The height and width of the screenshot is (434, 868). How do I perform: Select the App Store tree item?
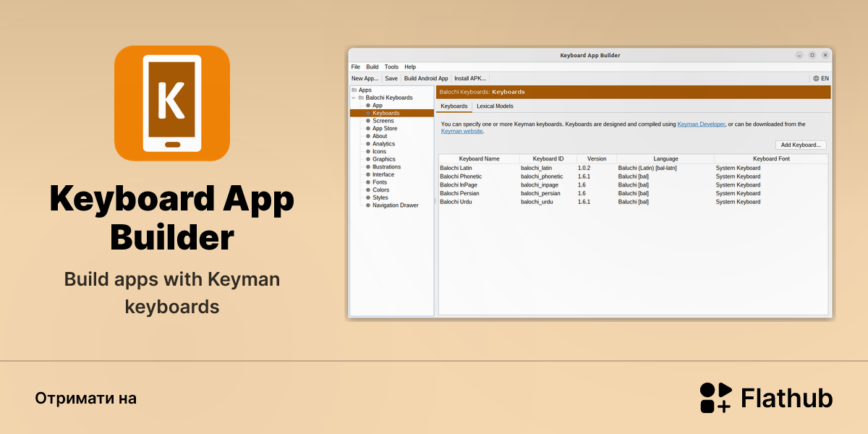[x=381, y=128]
